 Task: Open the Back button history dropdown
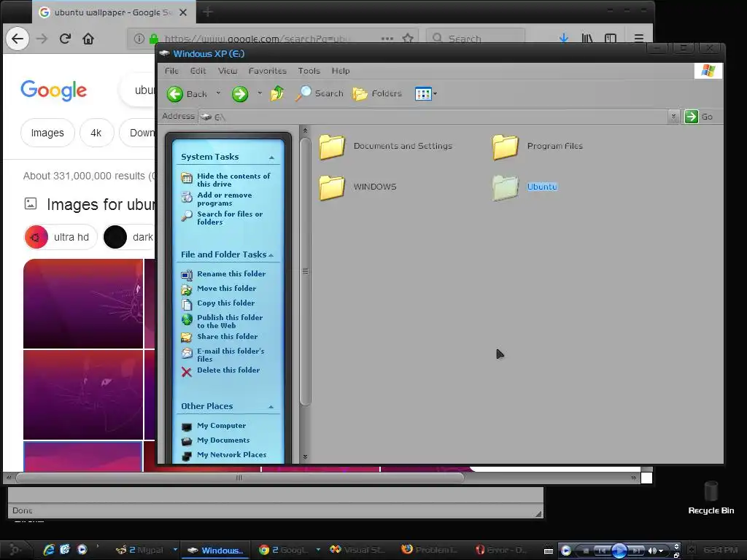[218, 93]
